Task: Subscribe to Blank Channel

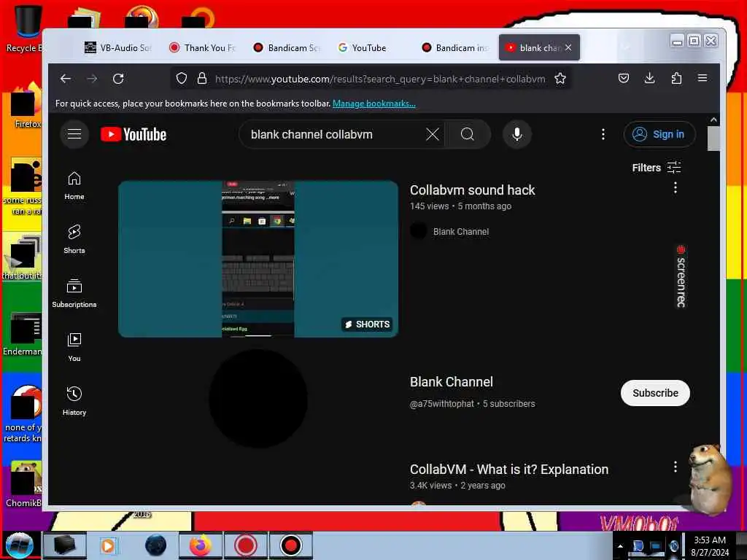Action: [x=655, y=393]
